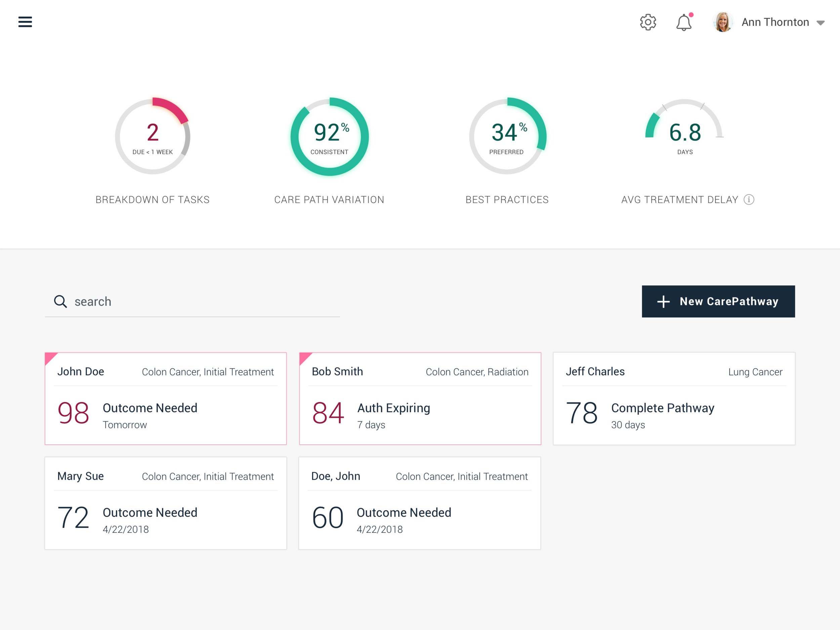
Task: Click the Breakdown of Tasks label
Action: [x=153, y=199]
